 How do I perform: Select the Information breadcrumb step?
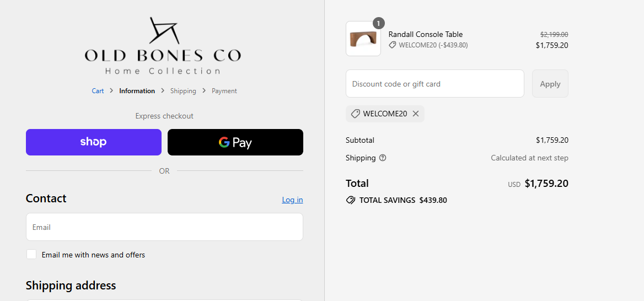137,91
